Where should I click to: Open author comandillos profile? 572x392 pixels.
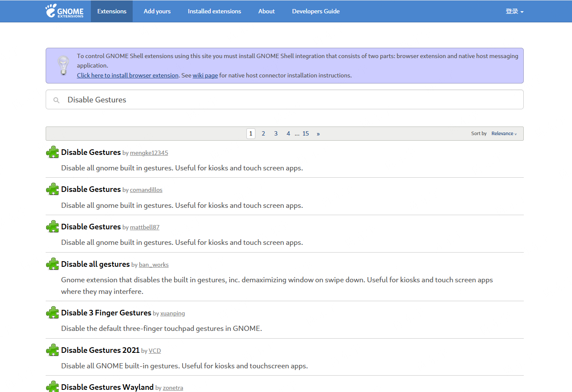tap(146, 190)
